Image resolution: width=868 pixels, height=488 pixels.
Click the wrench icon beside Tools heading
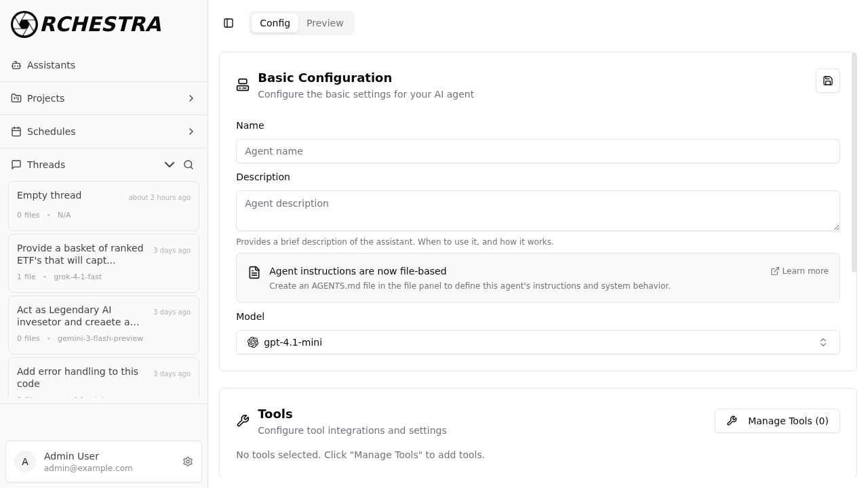point(243,421)
